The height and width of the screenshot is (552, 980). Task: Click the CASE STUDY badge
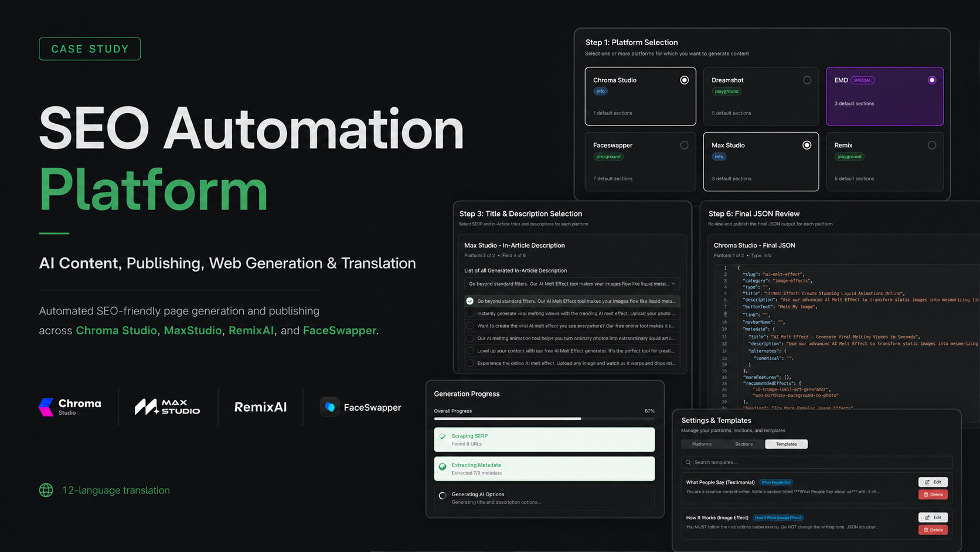(x=90, y=49)
